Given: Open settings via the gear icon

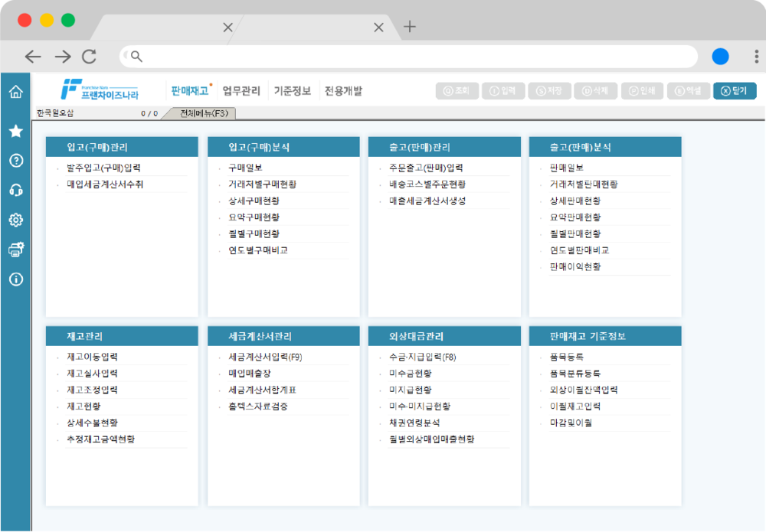Looking at the screenshot, I should tap(15, 220).
